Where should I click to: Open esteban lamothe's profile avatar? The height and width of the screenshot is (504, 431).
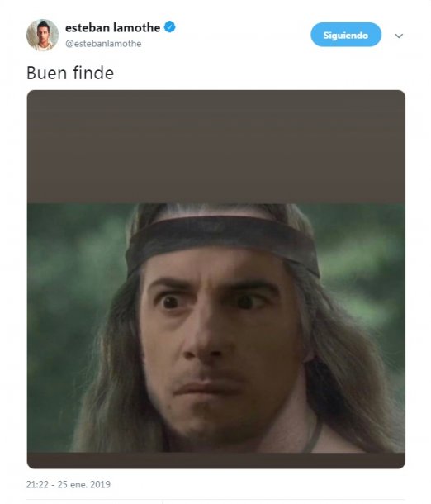(x=42, y=35)
